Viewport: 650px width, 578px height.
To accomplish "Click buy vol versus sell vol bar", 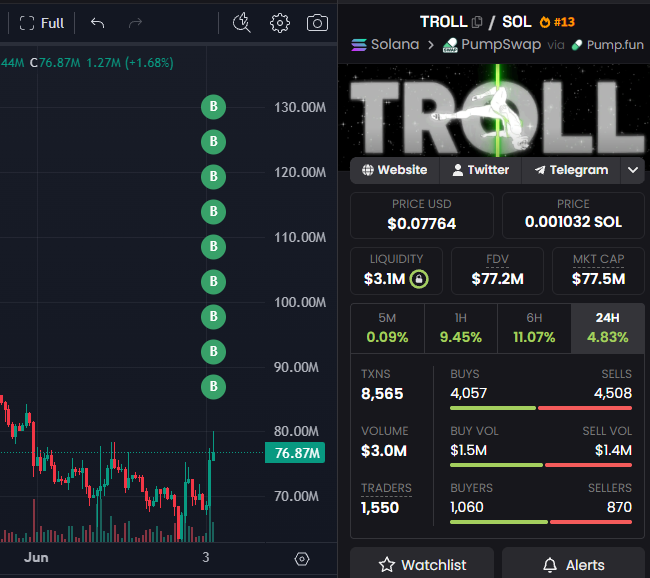I will pos(541,465).
